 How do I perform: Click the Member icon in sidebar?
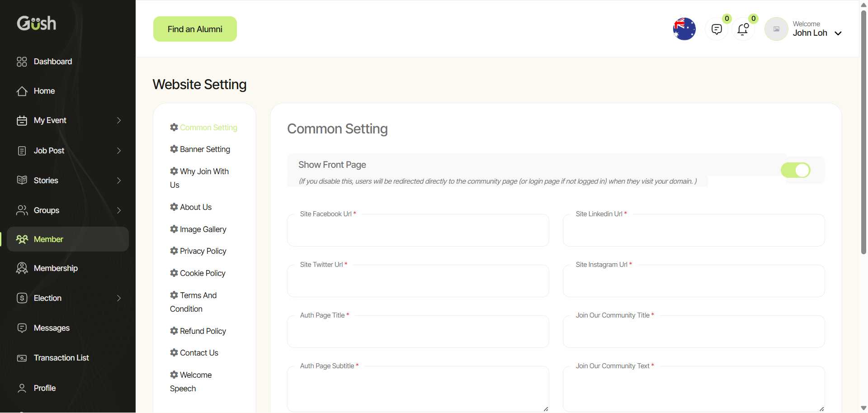22,239
